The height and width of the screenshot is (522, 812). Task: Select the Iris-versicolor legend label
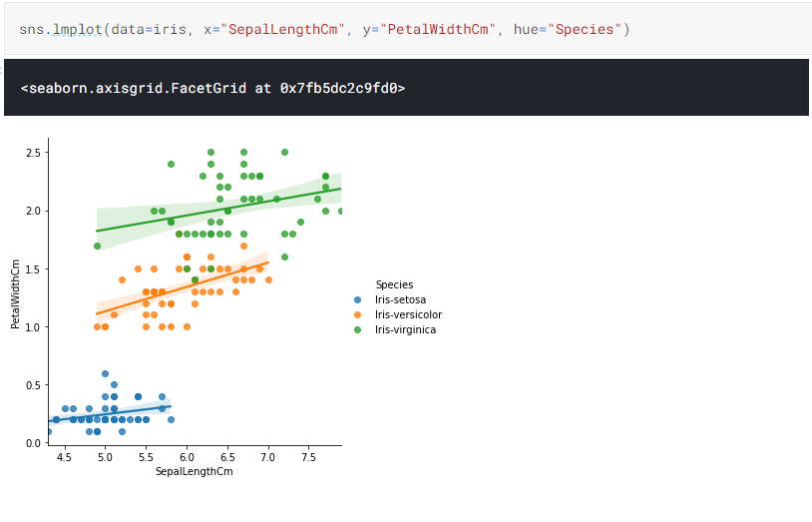tap(408, 314)
